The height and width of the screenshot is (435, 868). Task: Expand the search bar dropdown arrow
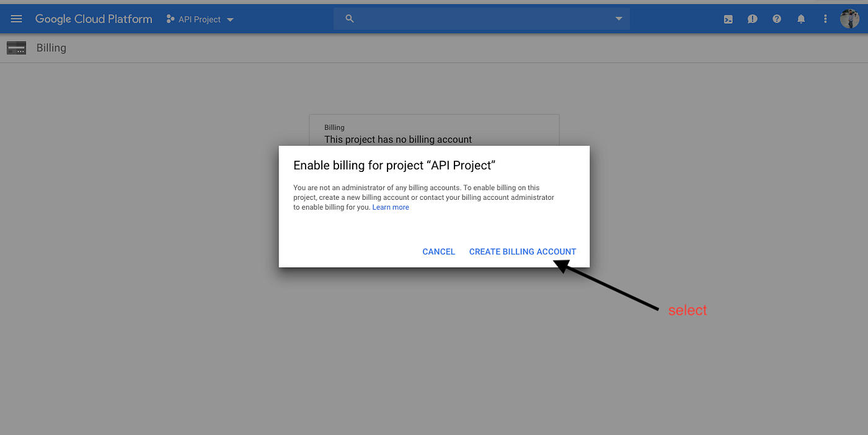(618, 19)
